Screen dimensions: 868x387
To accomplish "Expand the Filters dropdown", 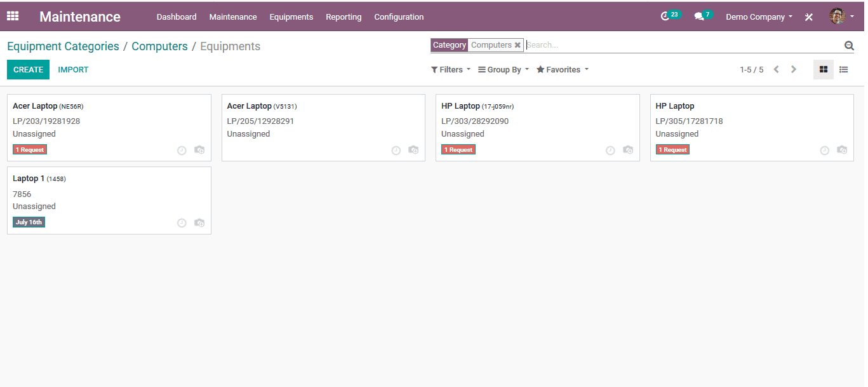I will pyautogui.click(x=451, y=70).
